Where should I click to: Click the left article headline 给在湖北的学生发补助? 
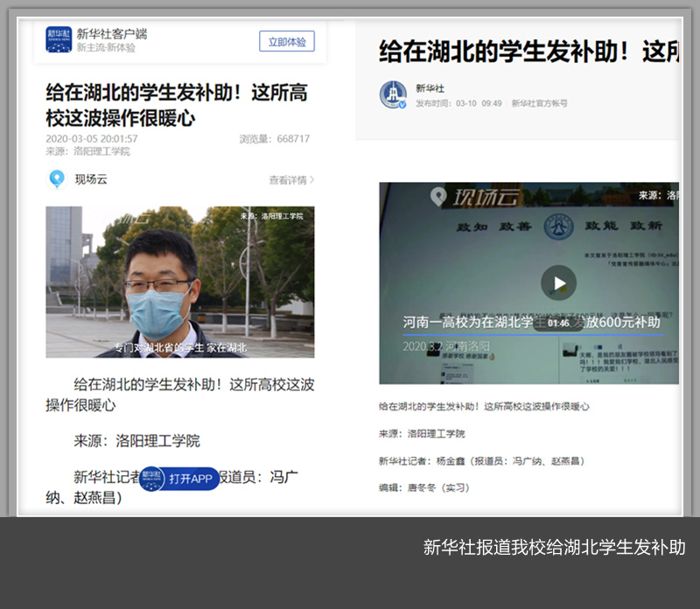click(x=176, y=104)
